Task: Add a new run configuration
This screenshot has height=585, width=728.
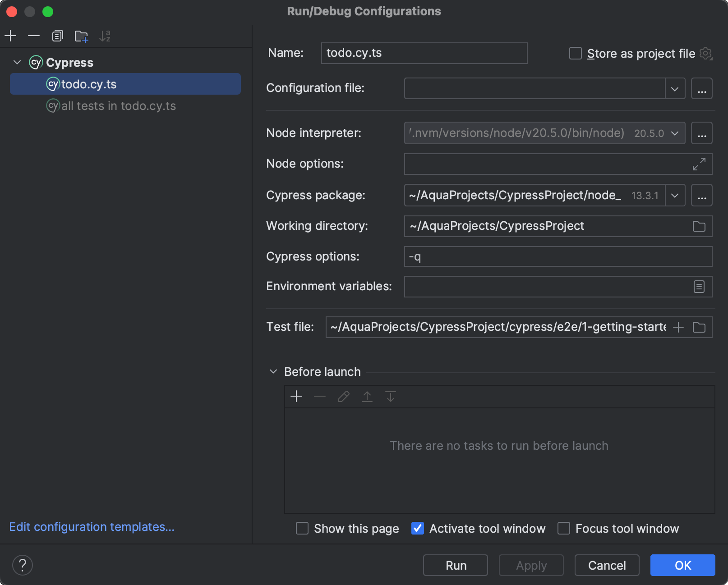Action: [10, 36]
